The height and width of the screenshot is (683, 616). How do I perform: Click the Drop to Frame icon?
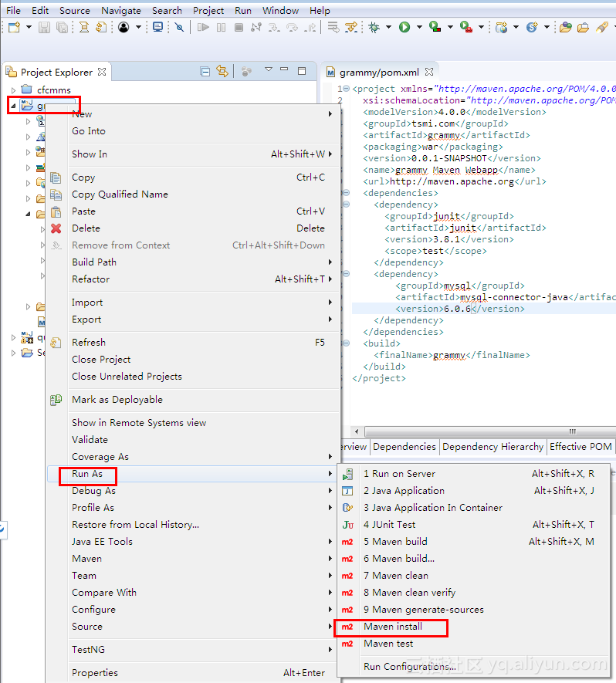(333, 28)
